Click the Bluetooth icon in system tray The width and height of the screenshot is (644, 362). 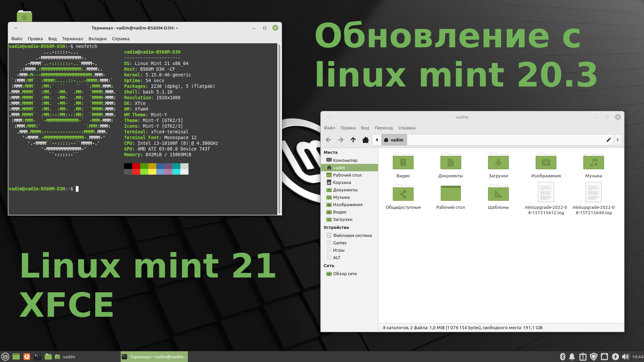pos(562,356)
